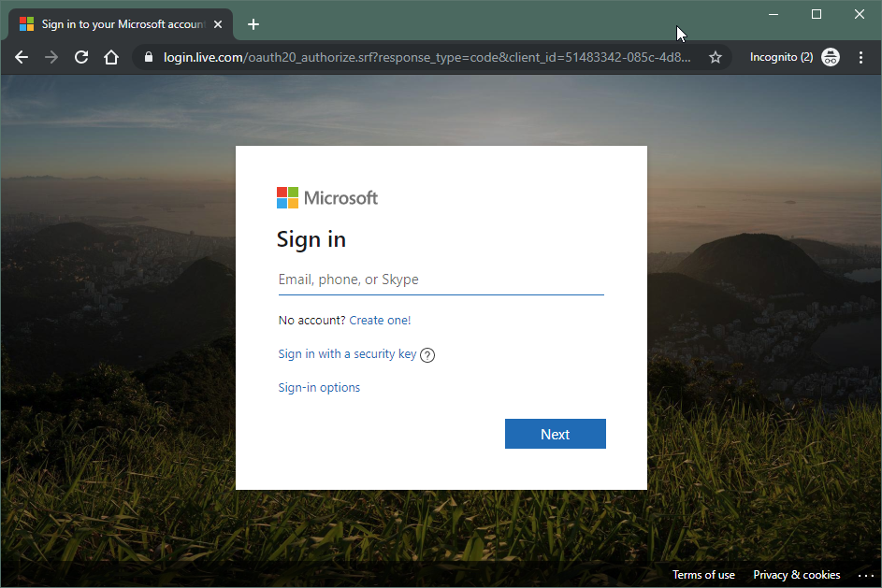882x588 pixels.
Task: Select the Sign in to your Microsoft account tab
Action: pos(121,24)
